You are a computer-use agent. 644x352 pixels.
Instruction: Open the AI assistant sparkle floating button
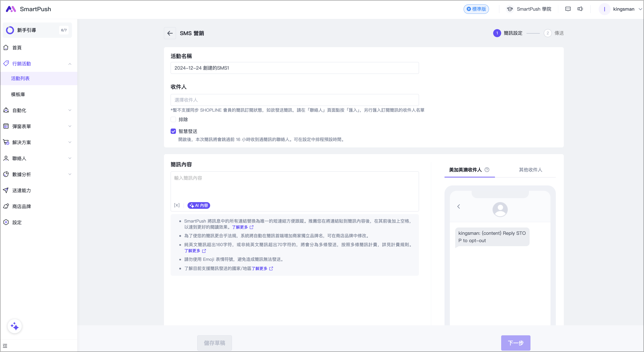tap(14, 326)
